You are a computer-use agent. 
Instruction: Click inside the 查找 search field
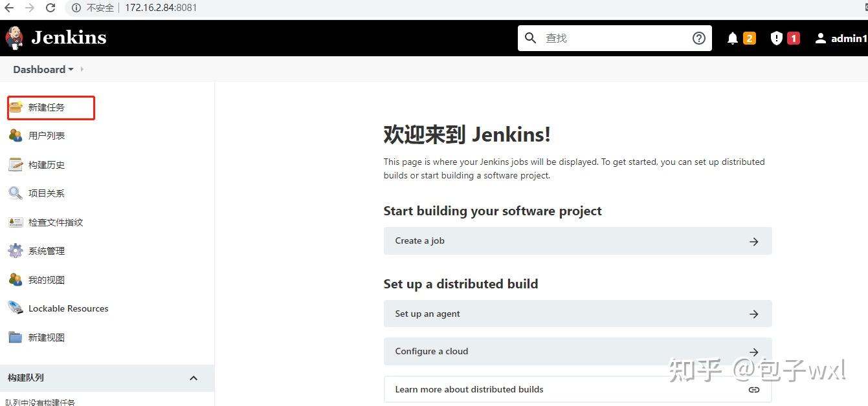[608, 37]
